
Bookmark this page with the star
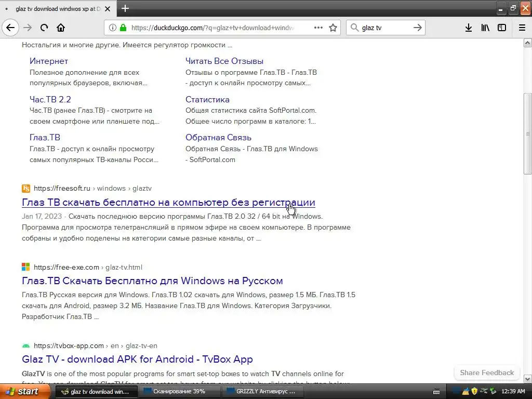(333, 28)
